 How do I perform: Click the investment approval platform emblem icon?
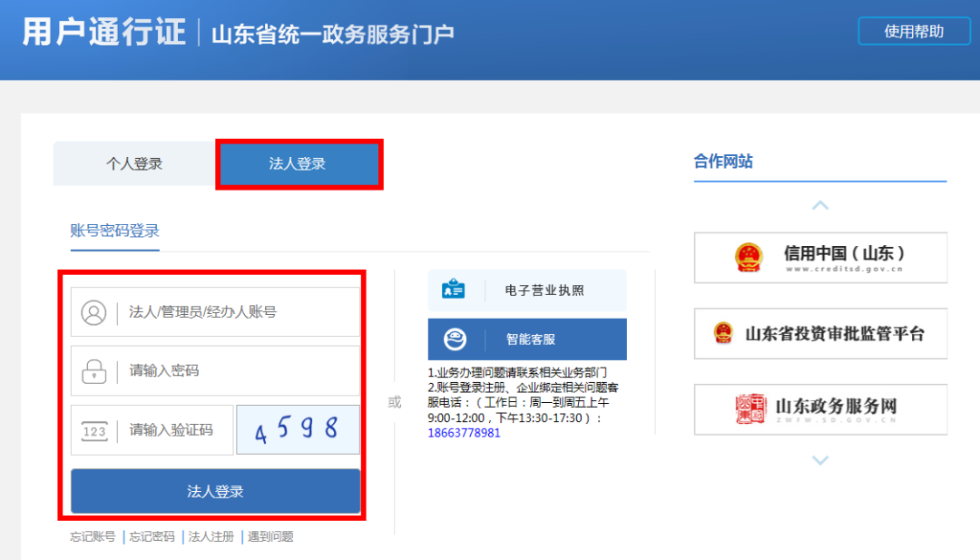pos(723,334)
